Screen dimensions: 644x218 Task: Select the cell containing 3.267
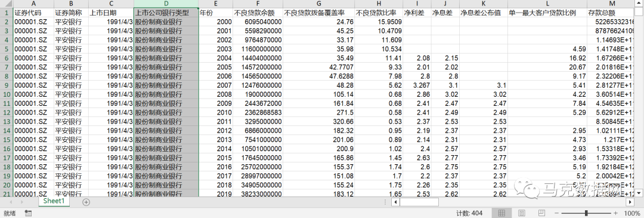pos(417,85)
